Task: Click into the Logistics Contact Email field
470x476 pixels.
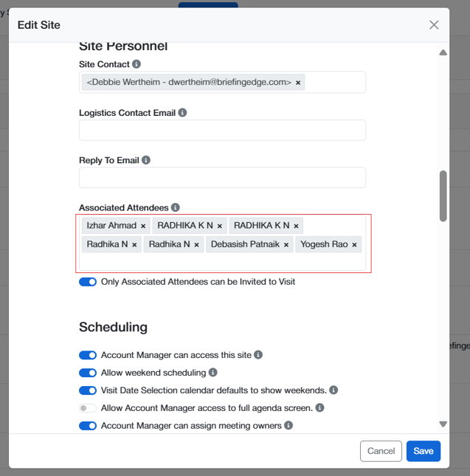Action: [x=222, y=131]
